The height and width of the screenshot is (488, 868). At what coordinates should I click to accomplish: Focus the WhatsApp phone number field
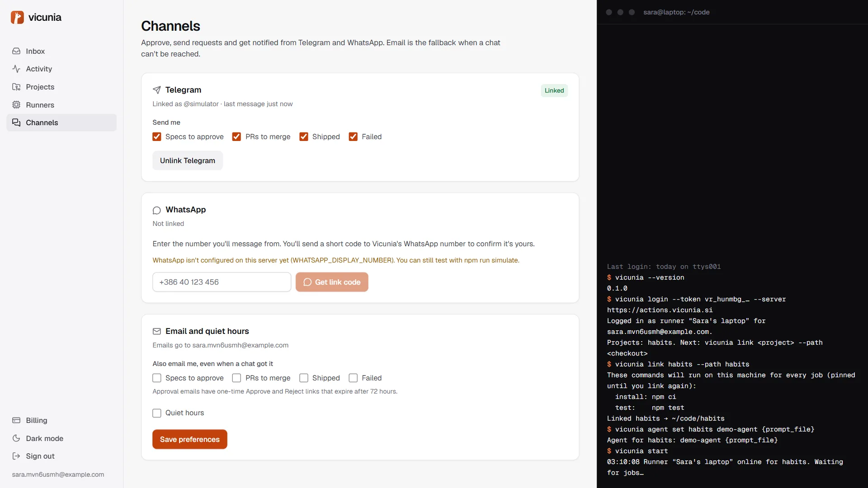click(x=222, y=282)
